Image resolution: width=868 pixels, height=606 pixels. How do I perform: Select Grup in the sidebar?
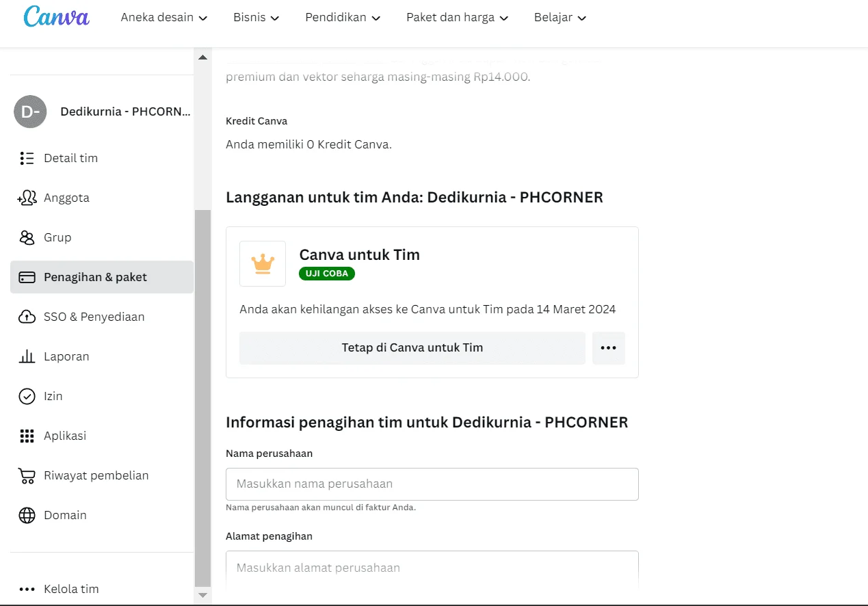tap(102, 237)
